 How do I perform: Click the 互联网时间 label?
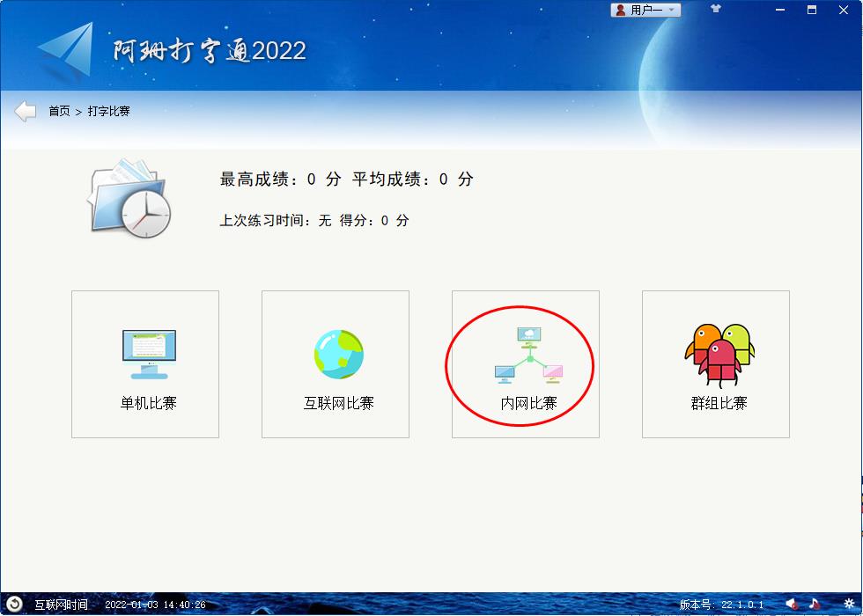point(61,605)
